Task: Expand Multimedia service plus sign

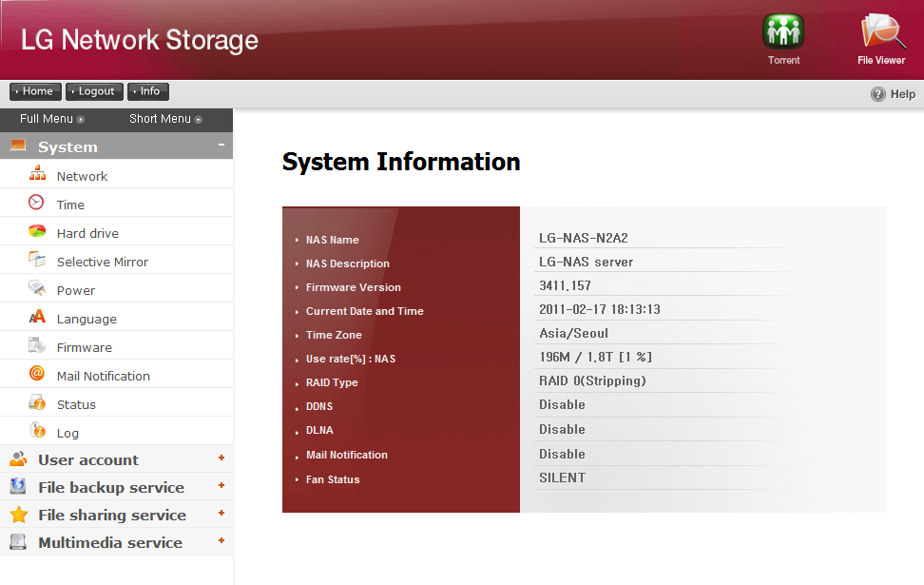Action: (x=221, y=540)
